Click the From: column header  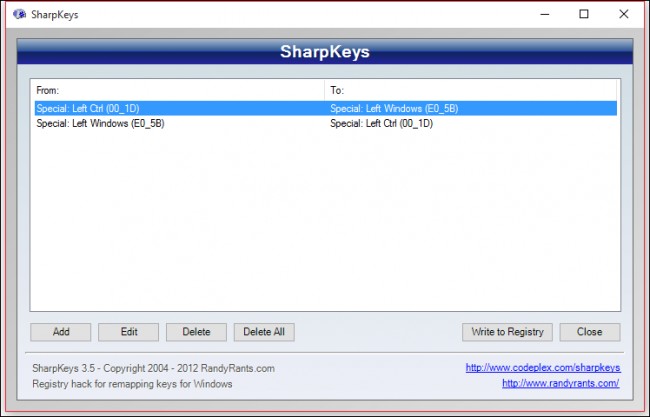coord(177,90)
